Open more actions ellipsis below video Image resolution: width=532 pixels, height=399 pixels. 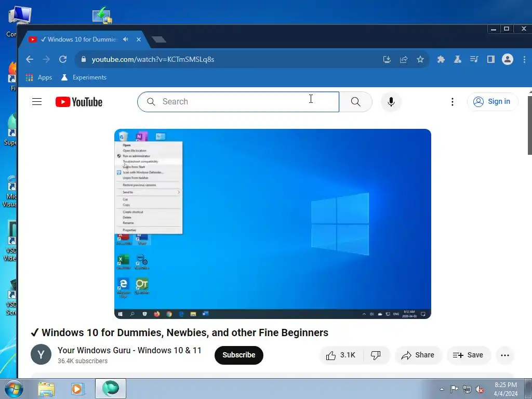505,355
